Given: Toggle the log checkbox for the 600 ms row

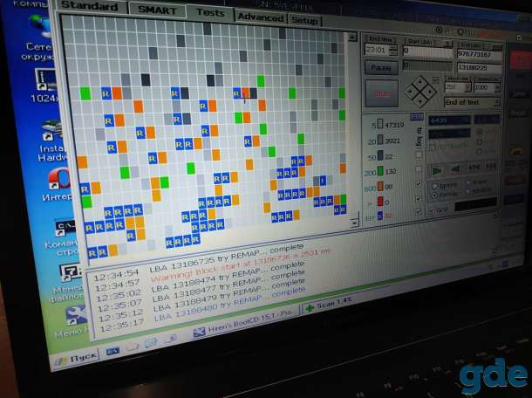Looking at the screenshot, I should click(419, 183).
